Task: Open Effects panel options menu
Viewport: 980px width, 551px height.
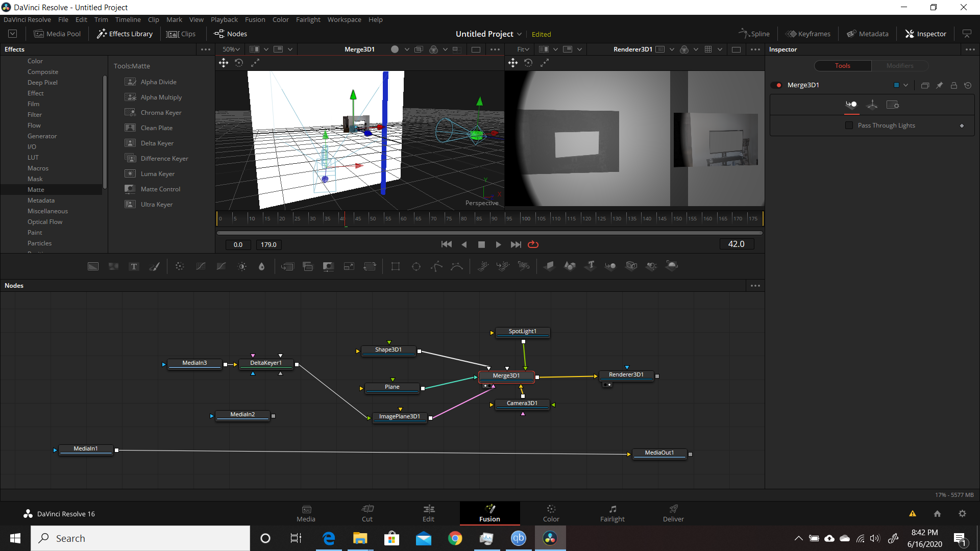Action: 206,49
